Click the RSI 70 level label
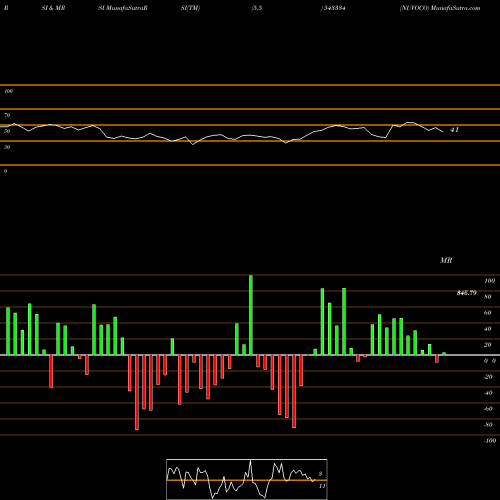Viewport: 500px width, 500px height. pyautogui.click(x=7, y=115)
